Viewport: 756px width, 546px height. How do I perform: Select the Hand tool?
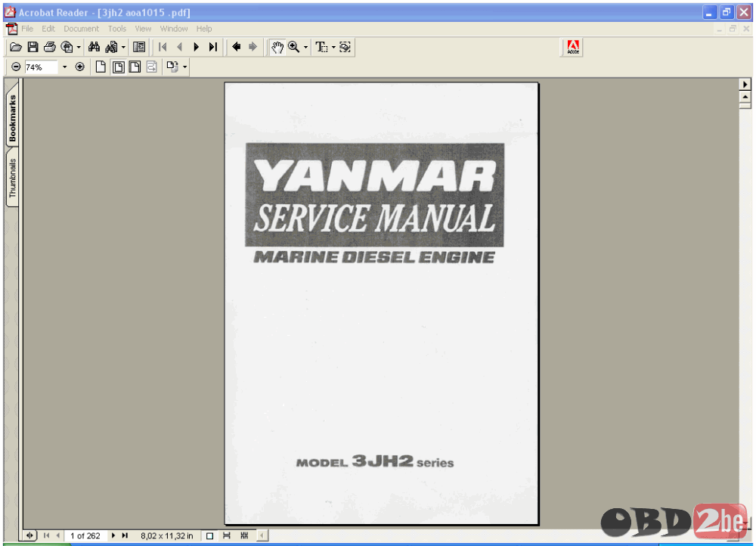[x=277, y=48]
